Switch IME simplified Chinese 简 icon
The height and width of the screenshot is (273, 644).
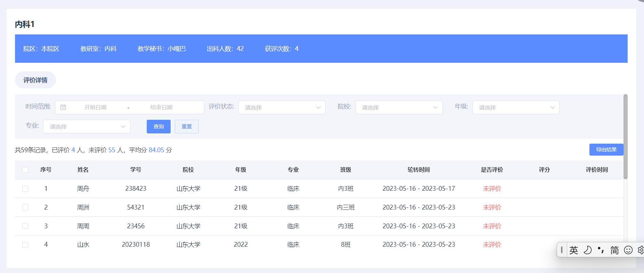point(615,250)
